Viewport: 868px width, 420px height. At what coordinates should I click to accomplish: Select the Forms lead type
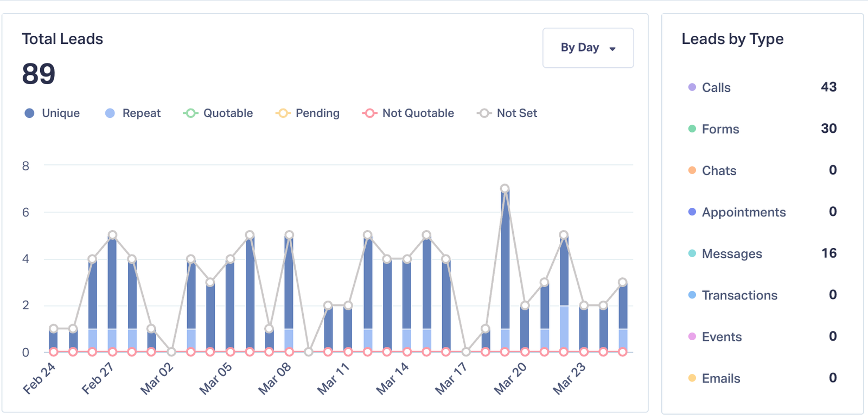(x=720, y=129)
